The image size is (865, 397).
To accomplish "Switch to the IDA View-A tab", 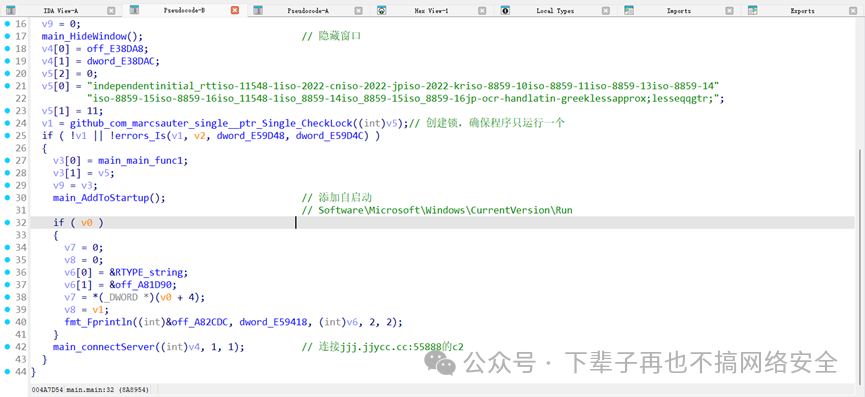I will [60, 10].
